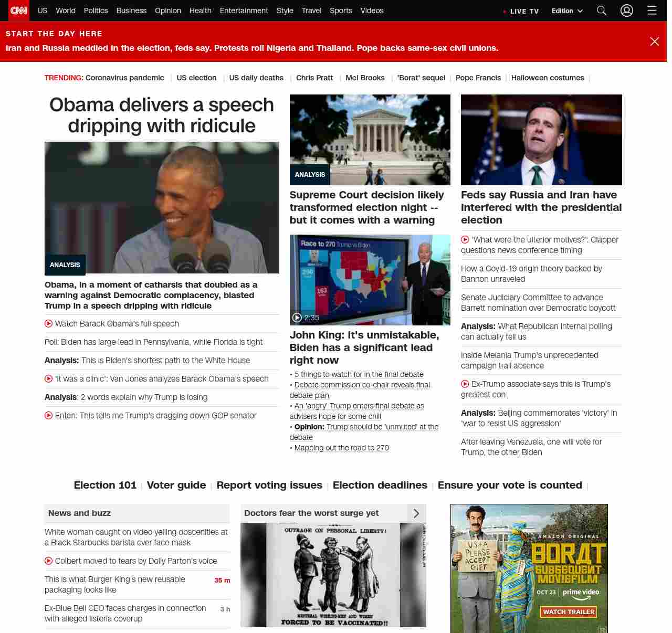The width and height of the screenshot is (672, 633).
Task: Select trending topic Pope Francis
Action: click(x=478, y=78)
